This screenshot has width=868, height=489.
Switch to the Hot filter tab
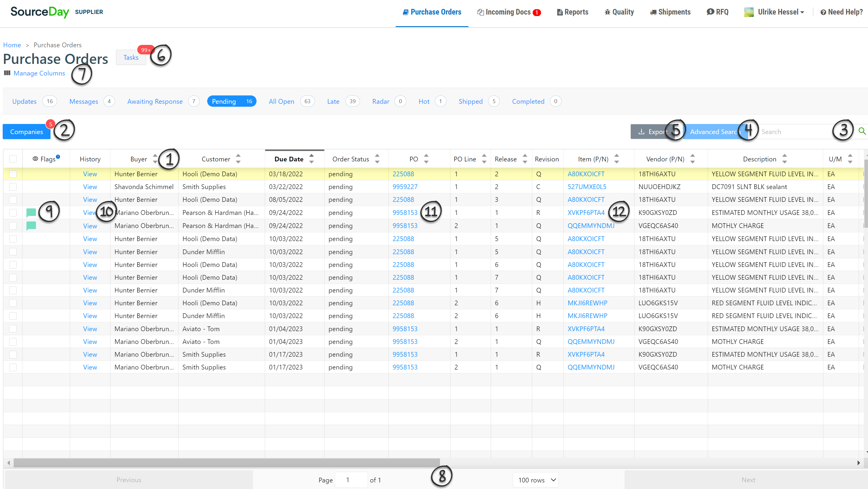[432, 101]
